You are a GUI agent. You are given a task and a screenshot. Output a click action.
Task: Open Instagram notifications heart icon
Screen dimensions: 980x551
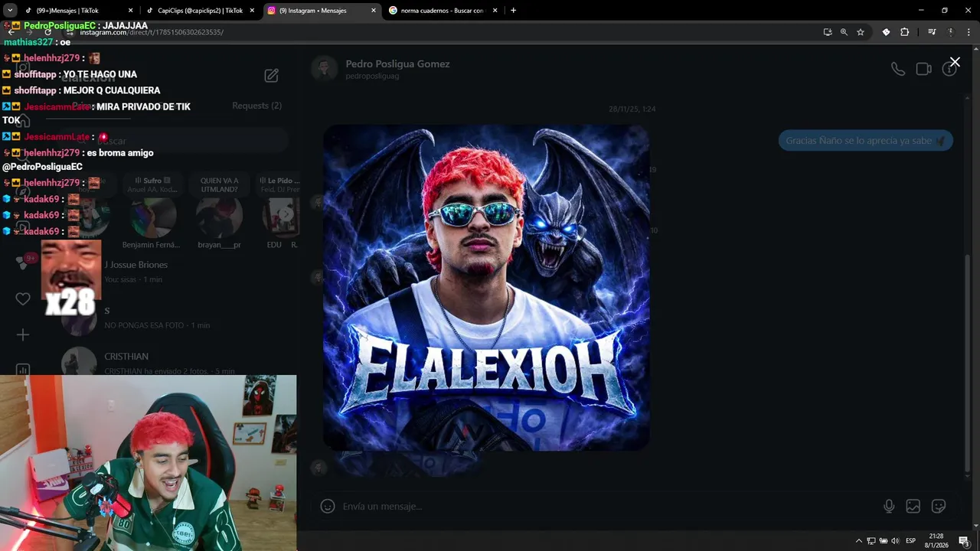pyautogui.click(x=23, y=298)
